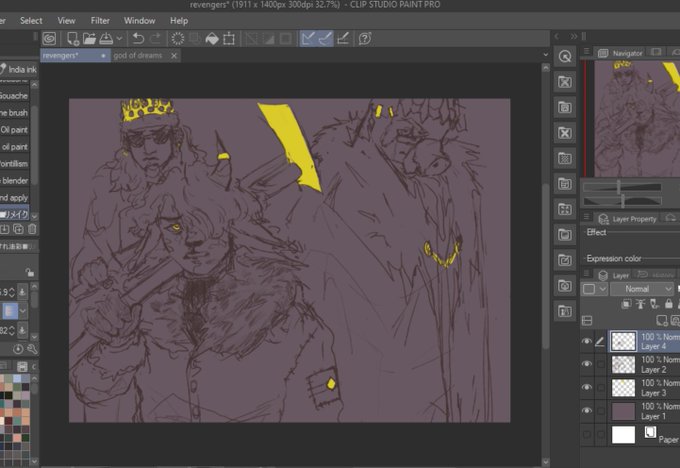Redo the undone action

[155, 39]
